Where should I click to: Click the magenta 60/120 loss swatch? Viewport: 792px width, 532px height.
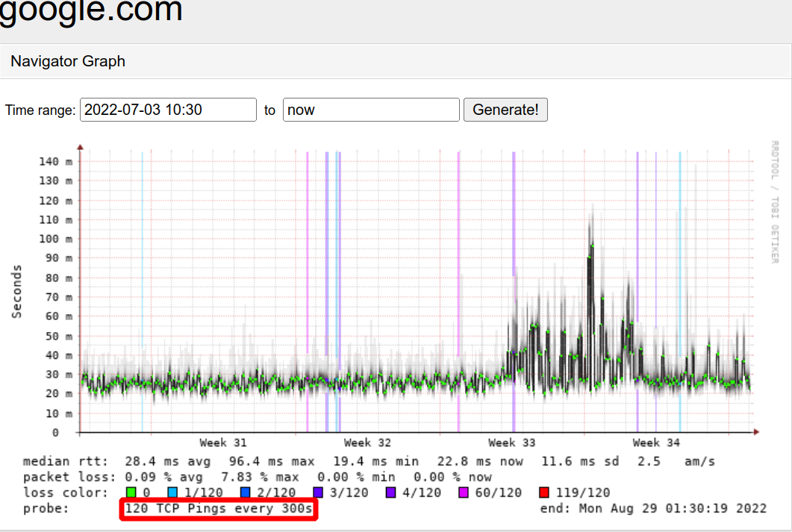pos(463,492)
